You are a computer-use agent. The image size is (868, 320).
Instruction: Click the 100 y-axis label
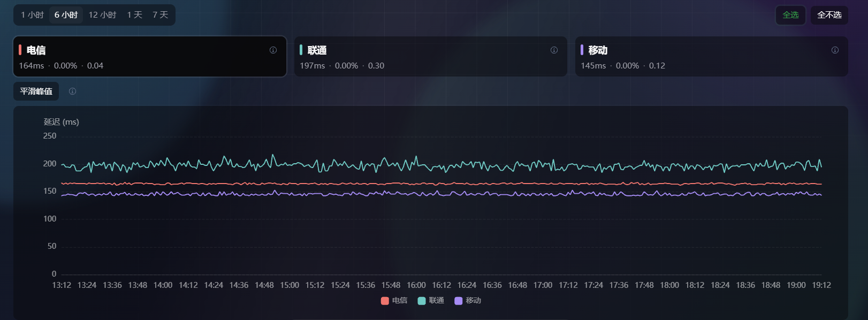coord(50,219)
